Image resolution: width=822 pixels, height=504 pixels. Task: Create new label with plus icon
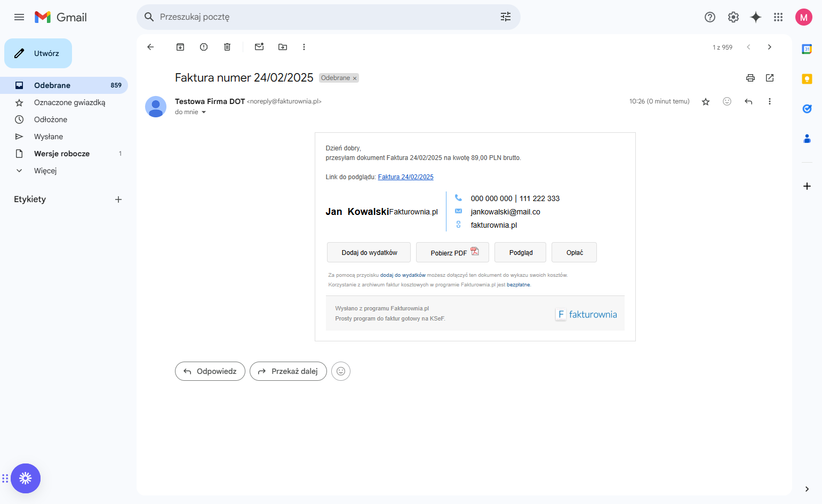118,199
